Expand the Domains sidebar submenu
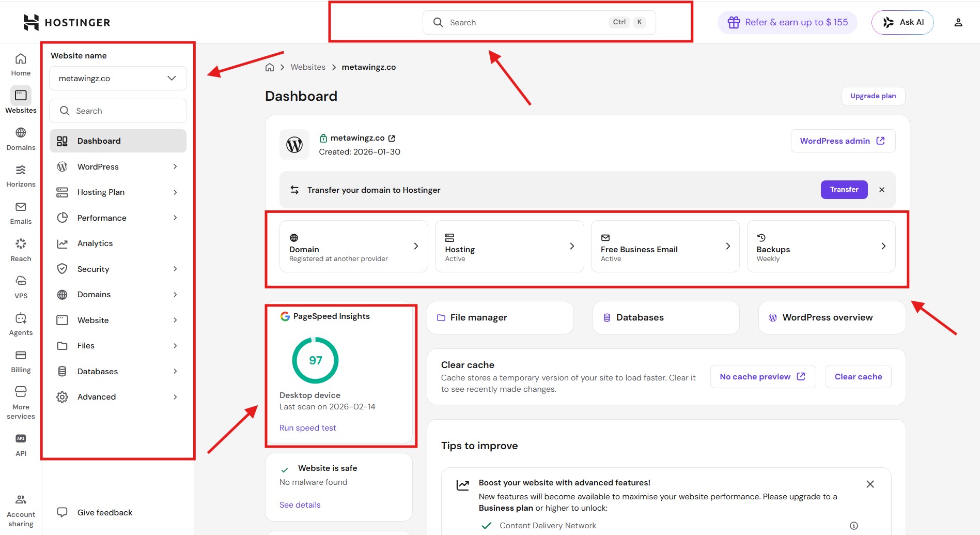 point(118,295)
